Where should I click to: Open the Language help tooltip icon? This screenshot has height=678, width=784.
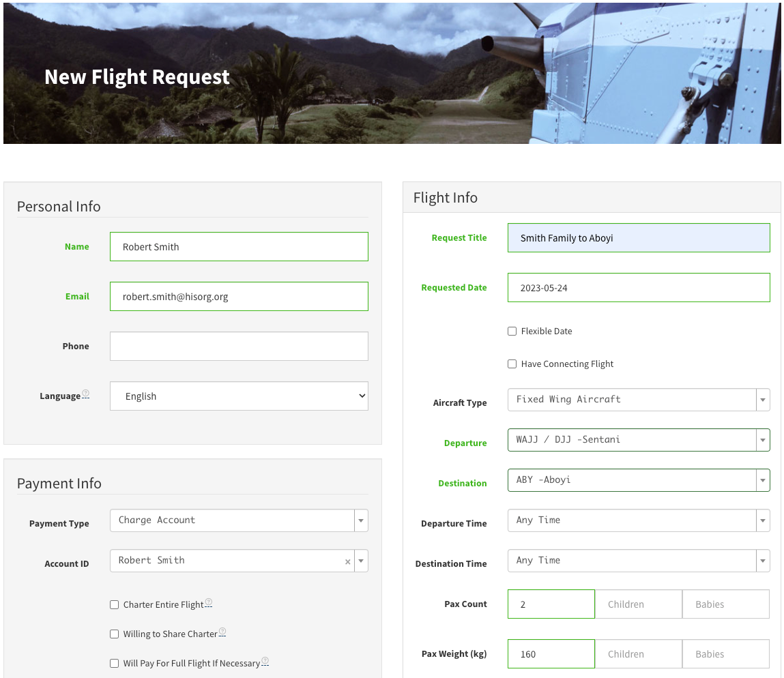[x=85, y=392]
